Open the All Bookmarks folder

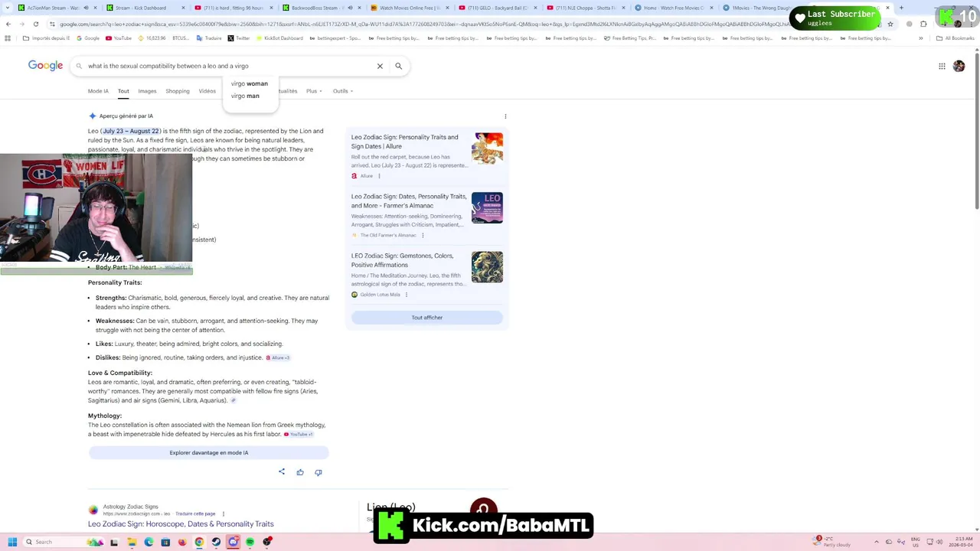[x=956, y=38]
